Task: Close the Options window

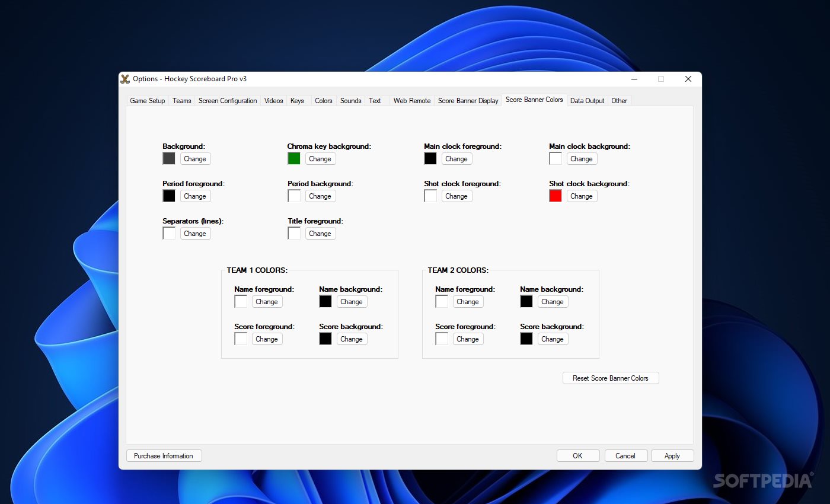Action: point(688,79)
